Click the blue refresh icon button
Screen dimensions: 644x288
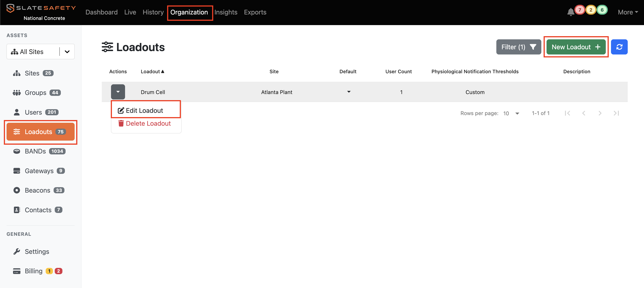point(619,47)
